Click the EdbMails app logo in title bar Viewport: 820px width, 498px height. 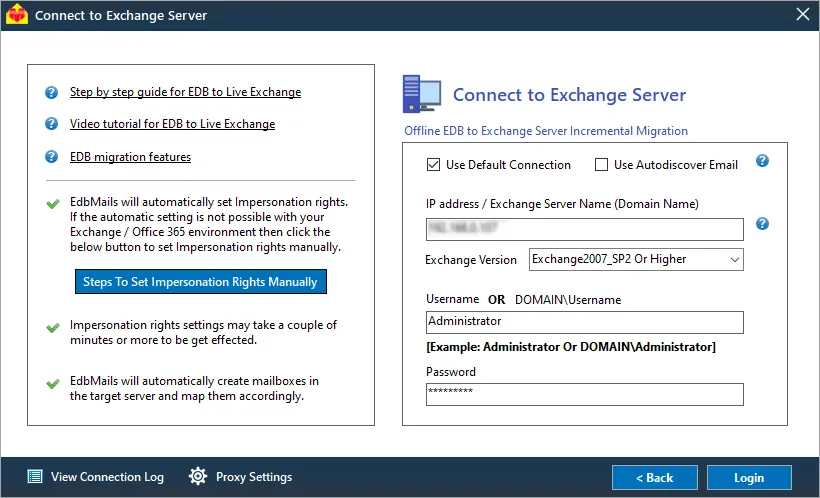(17, 15)
